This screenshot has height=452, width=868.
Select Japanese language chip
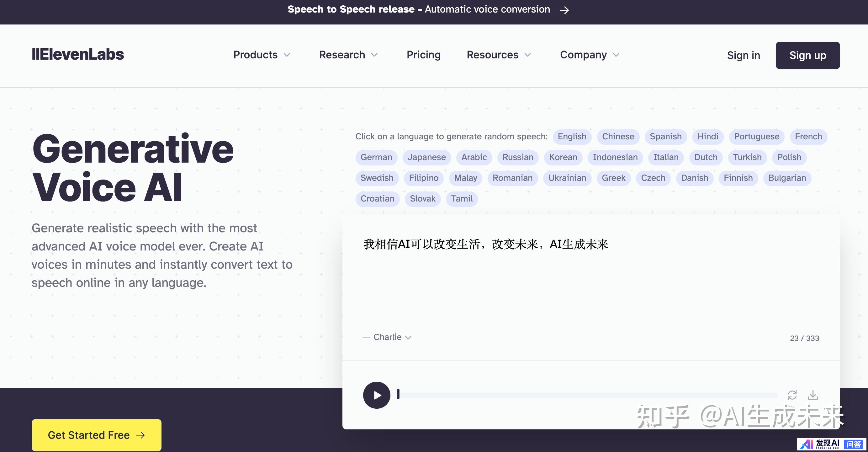pyautogui.click(x=426, y=157)
